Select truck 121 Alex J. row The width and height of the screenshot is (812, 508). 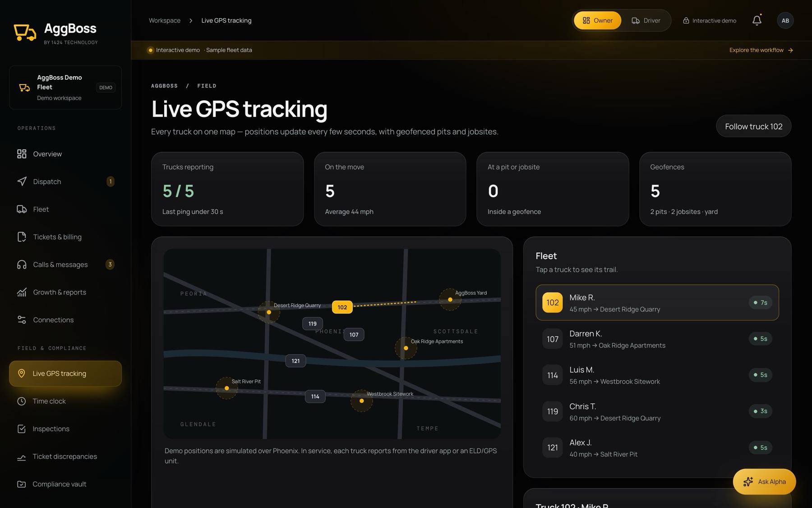pyautogui.click(x=657, y=447)
